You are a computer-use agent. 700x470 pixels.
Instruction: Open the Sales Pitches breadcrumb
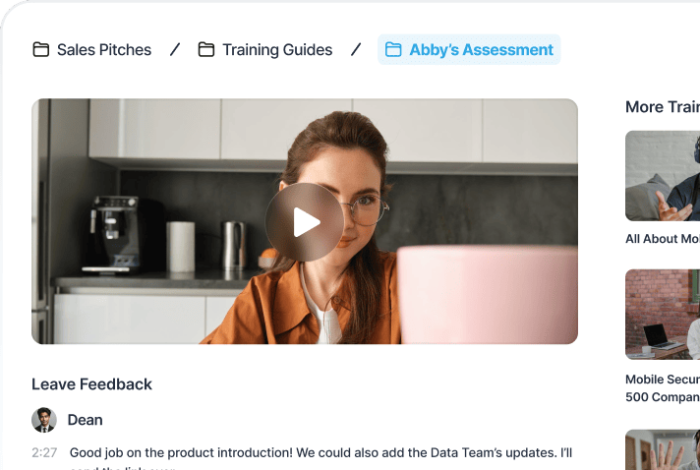[x=92, y=50]
